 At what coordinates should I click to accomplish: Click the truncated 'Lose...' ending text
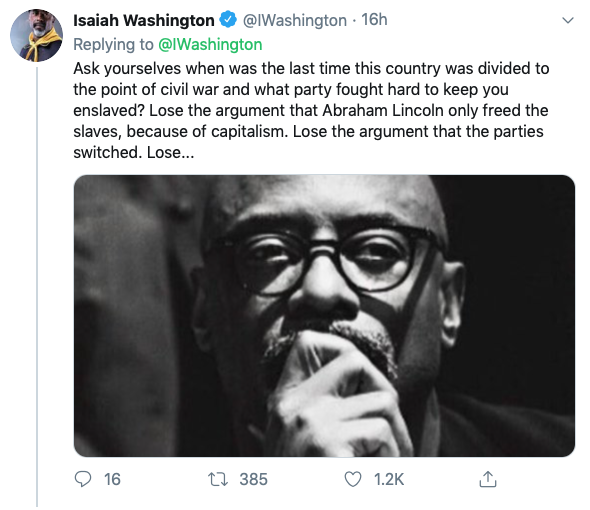(170, 152)
